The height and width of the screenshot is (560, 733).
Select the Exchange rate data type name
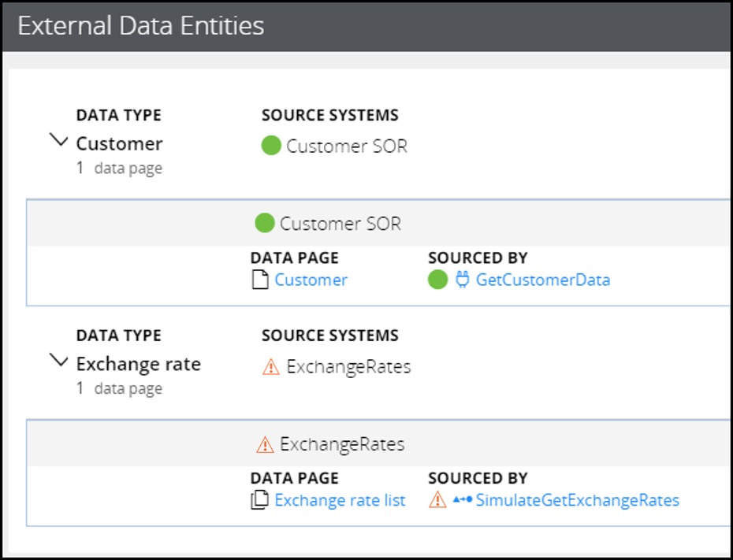pyautogui.click(x=139, y=364)
